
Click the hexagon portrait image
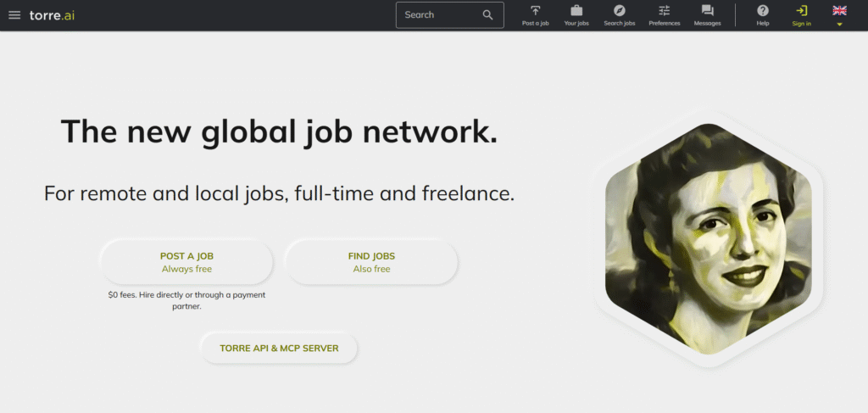[x=708, y=237]
